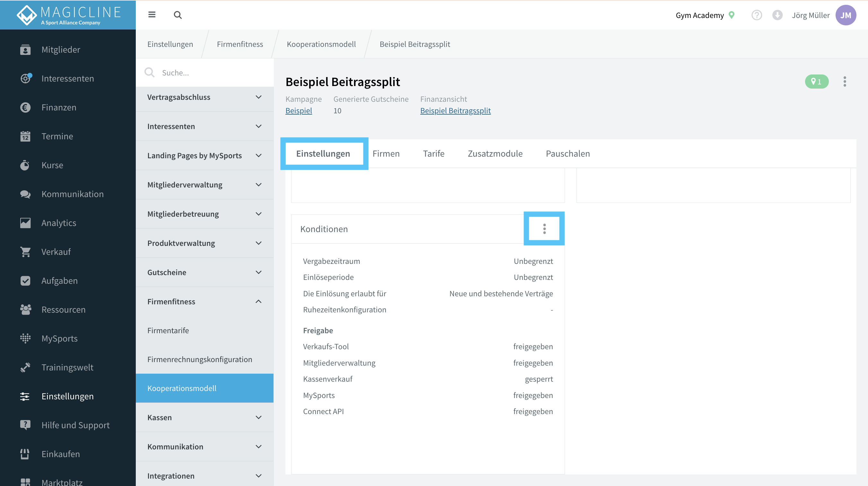Screen dimensions: 868x486
Task: Open Konditionen three-dot menu
Action: 544,229
